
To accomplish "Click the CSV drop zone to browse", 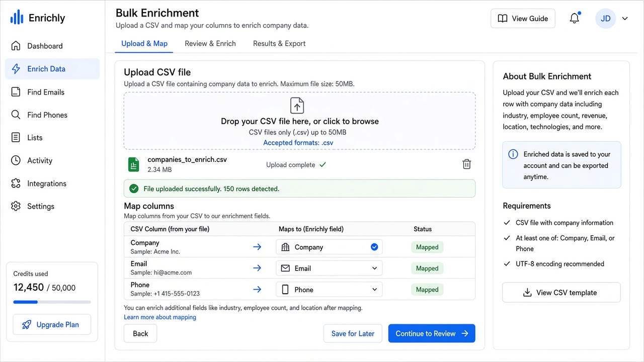I will coord(299,121).
